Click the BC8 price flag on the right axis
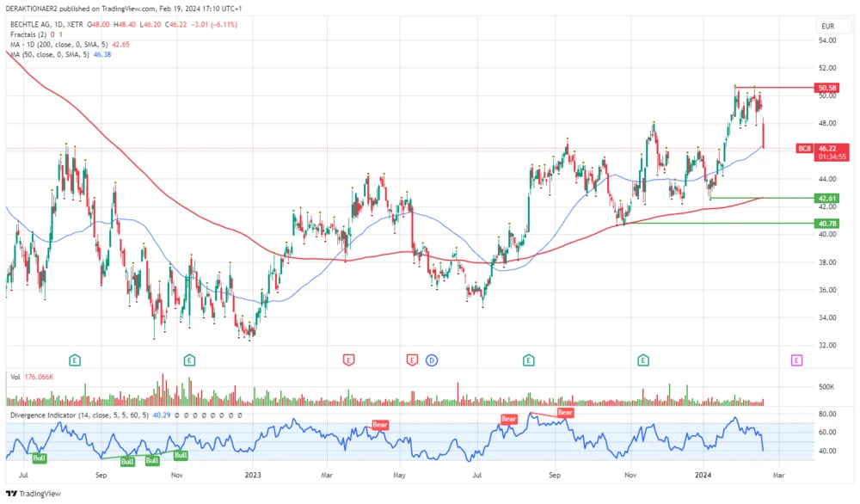The width and height of the screenshot is (860, 504). click(x=803, y=148)
